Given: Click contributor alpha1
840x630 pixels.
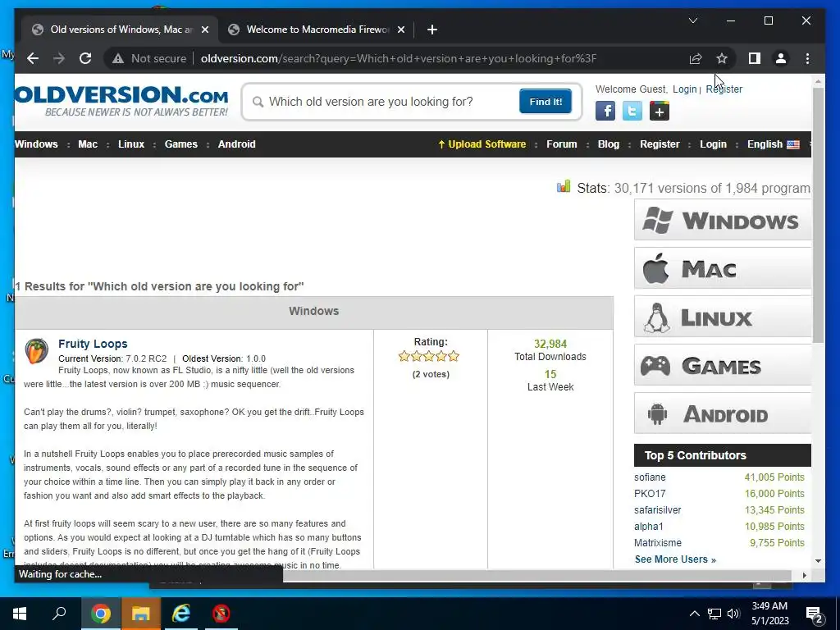Looking at the screenshot, I should 649,526.
